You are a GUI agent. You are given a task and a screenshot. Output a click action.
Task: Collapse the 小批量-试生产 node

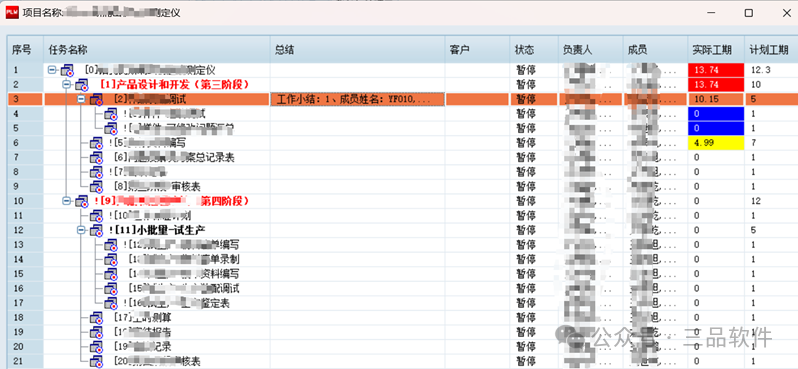click(80, 230)
